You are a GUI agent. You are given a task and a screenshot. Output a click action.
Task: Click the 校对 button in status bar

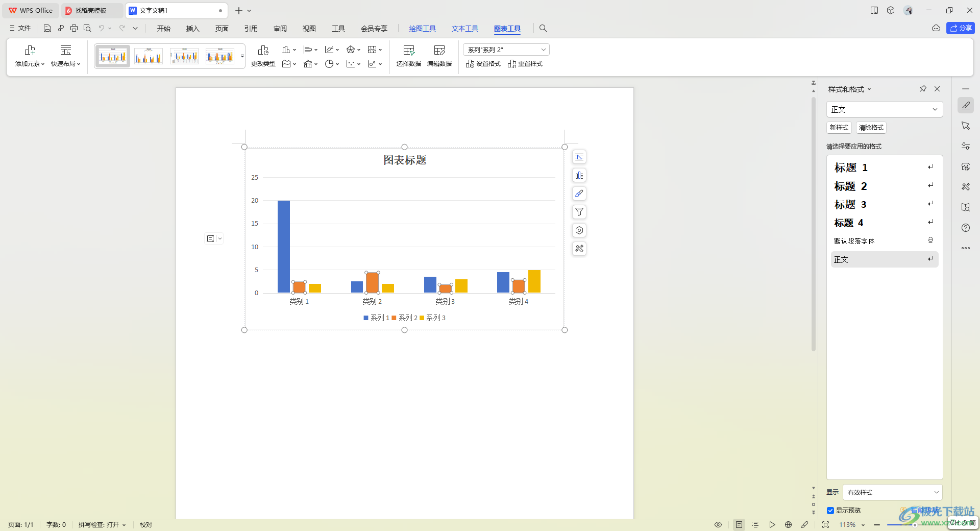pyautogui.click(x=146, y=525)
